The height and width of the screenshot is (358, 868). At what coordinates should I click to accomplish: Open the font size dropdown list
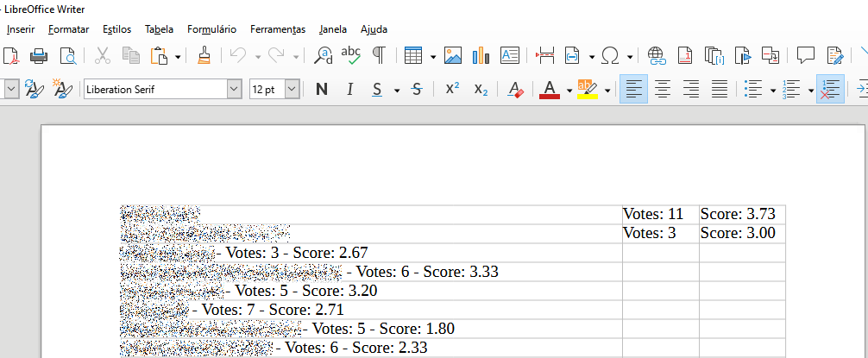[292, 89]
